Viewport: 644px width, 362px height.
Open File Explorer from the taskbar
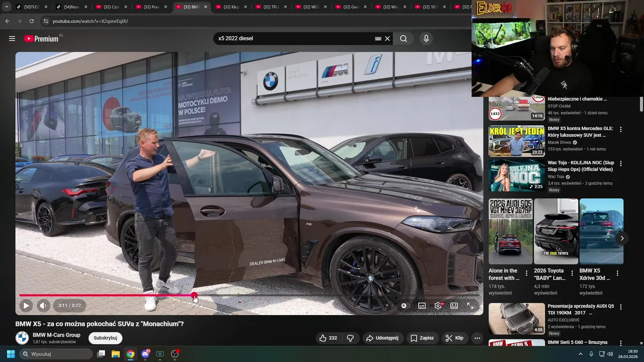pos(116,354)
